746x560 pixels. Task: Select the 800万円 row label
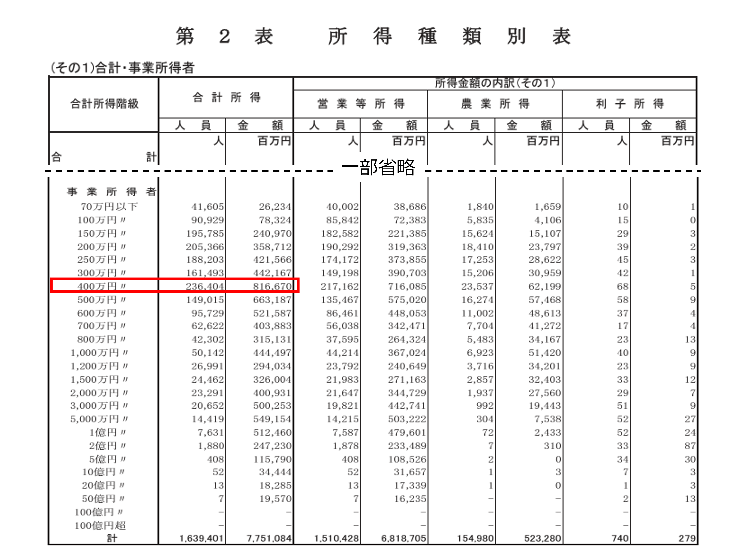(x=102, y=339)
